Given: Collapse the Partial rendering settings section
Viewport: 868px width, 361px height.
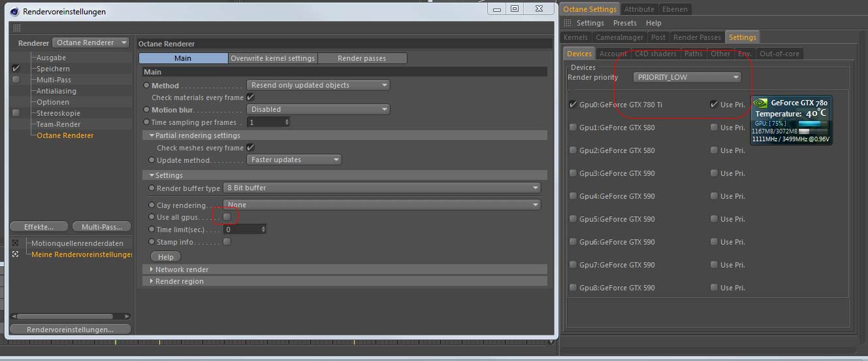Looking at the screenshot, I should coord(152,135).
